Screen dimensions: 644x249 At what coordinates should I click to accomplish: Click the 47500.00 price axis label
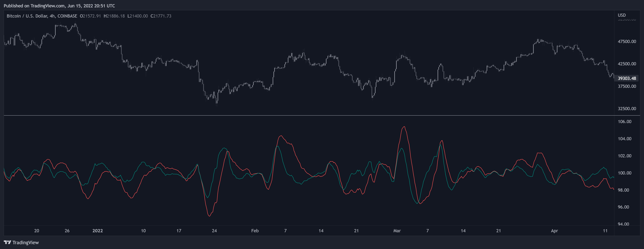pos(627,41)
